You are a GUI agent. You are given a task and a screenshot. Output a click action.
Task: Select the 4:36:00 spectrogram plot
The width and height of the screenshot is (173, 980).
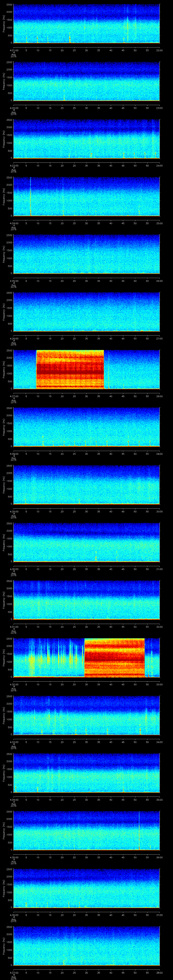pos(86,888)
